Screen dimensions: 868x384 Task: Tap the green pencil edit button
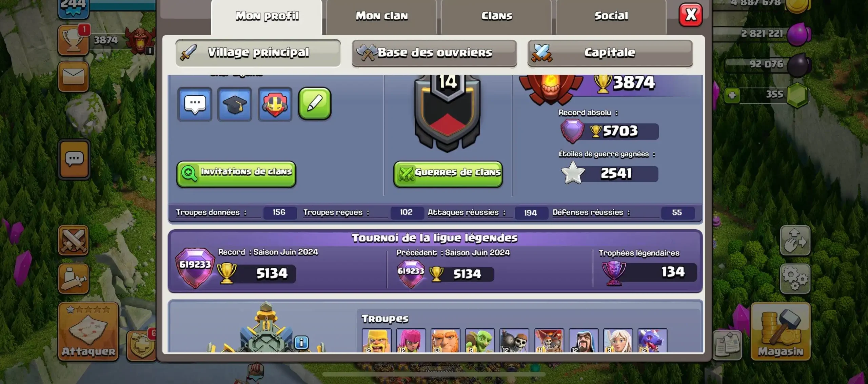click(x=315, y=103)
